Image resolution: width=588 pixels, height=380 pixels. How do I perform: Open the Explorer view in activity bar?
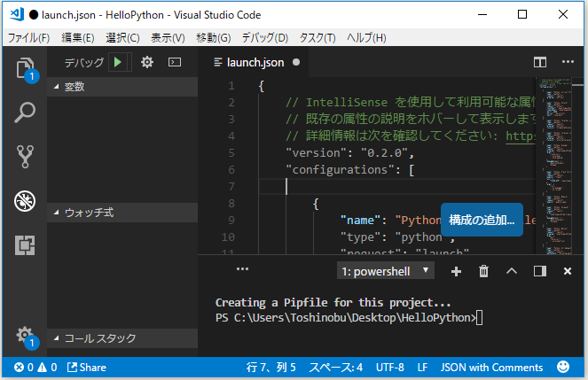click(x=25, y=69)
